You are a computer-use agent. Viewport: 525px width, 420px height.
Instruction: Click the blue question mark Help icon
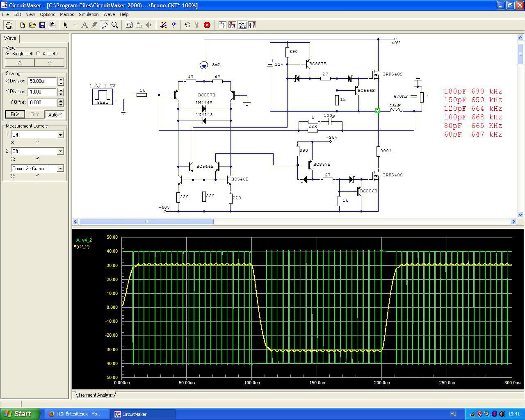pos(173,25)
